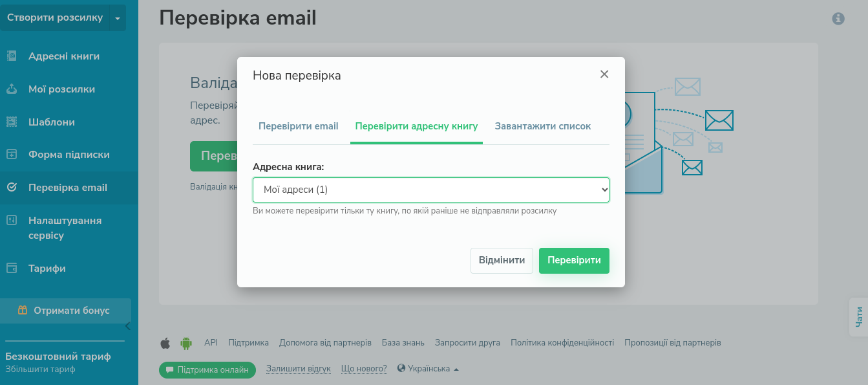Open the Чати side panel

[x=860, y=315]
